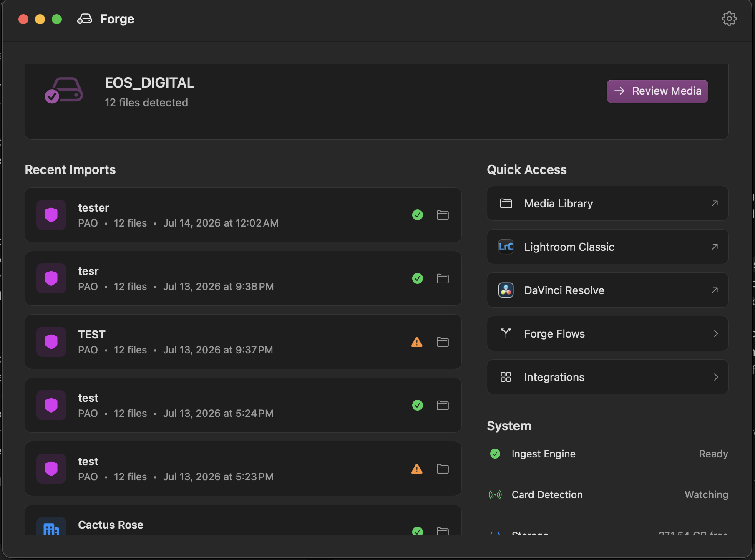Click the Forge drive logo icon
This screenshot has width=755, height=560.
point(85,19)
